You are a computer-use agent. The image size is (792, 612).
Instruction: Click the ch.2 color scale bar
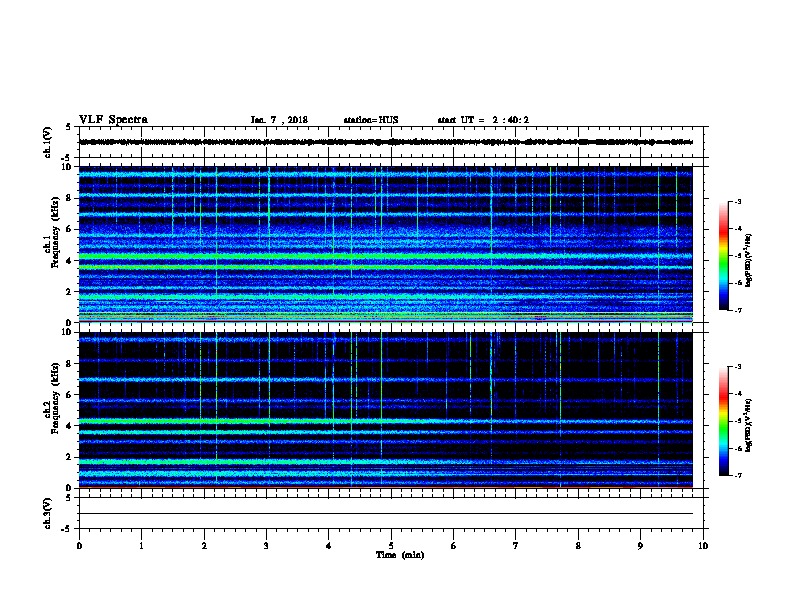point(723,421)
